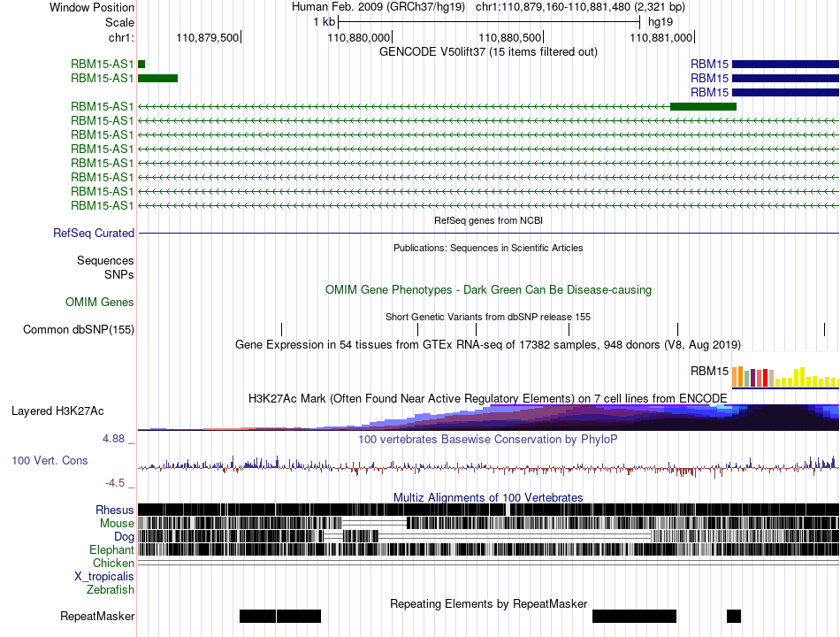Click Short Genetic Variants from dbSNP title
Viewport: 840px width, 637px height.
[488, 317]
